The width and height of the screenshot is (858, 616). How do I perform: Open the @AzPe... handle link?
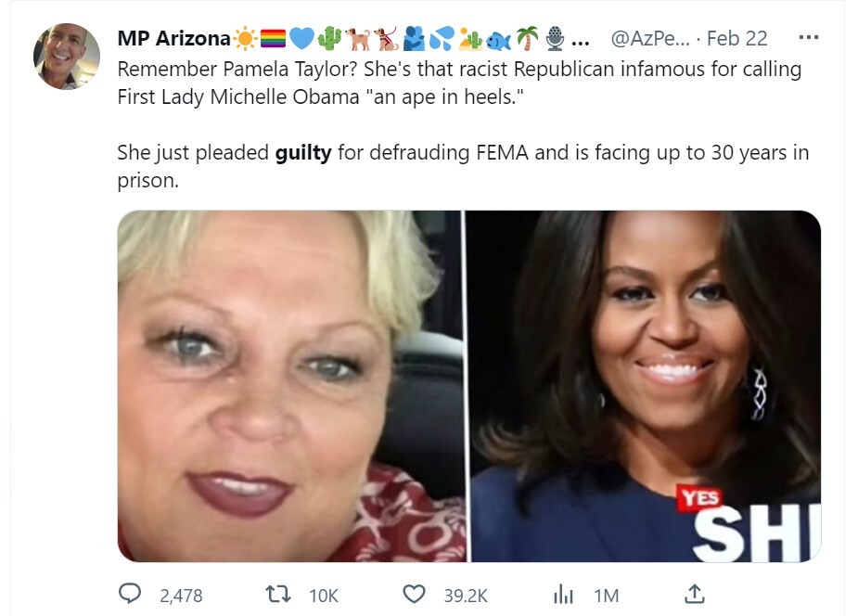(650, 38)
